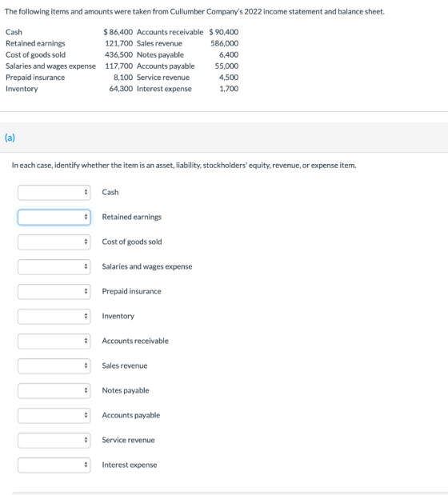Viewport: 448px width, 495px height.
Task: Open the Retained earnings classification dropdown
Action: [x=54, y=218]
